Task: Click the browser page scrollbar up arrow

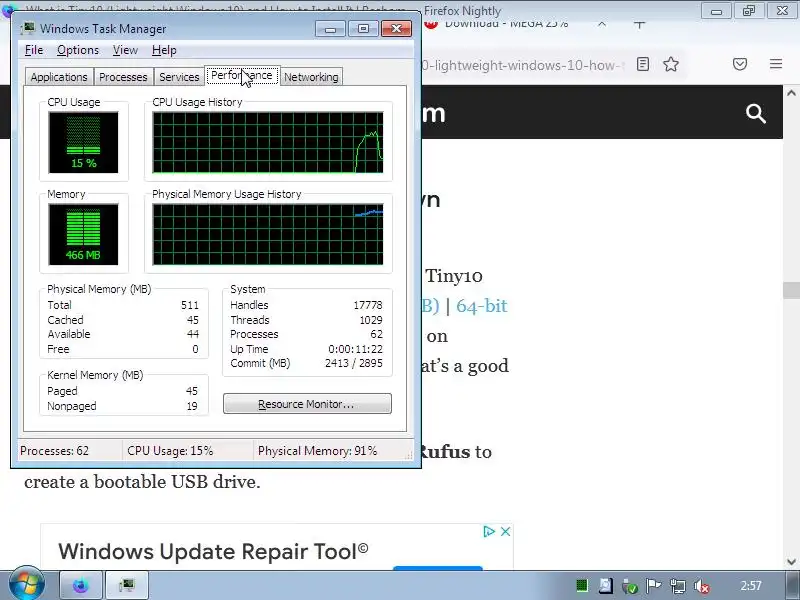Action: coord(791,93)
